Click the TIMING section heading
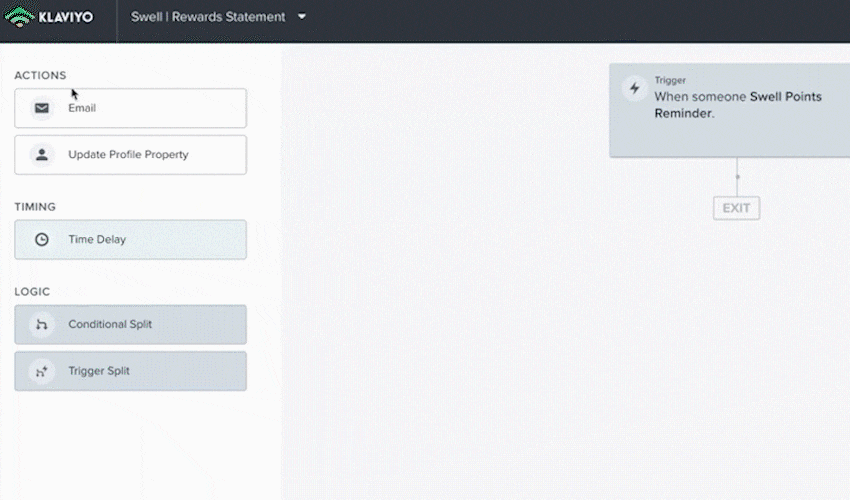 tap(35, 207)
